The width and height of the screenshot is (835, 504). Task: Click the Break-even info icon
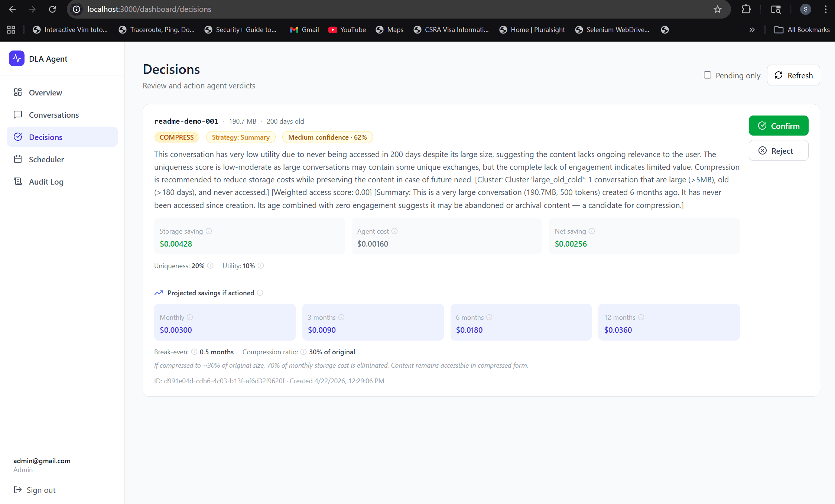[194, 352]
